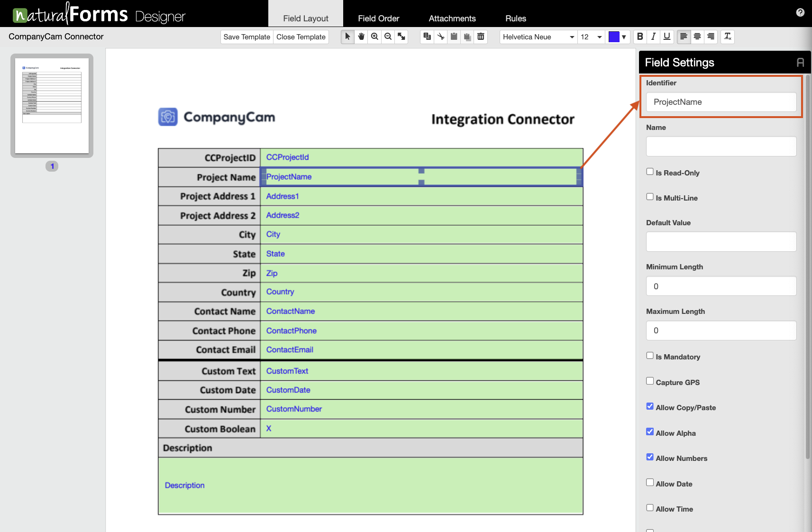The height and width of the screenshot is (532, 812).
Task: Select the Zip form field
Action: tap(421, 273)
